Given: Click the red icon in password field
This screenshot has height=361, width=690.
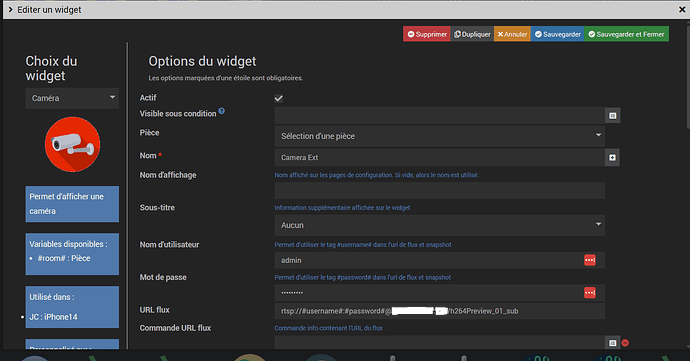Looking at the screenshot, I should tap(590, 293).
